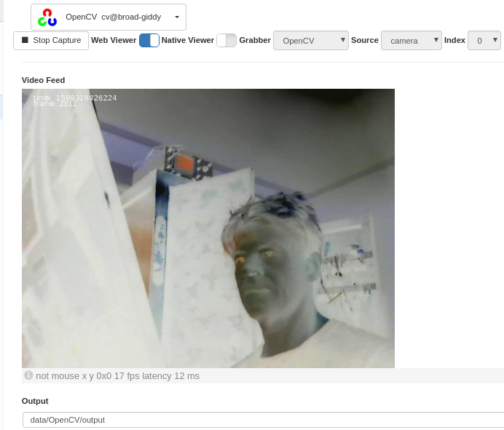This screenshot has height=430, width=504.
Task: Click the Stop Capture button
Action: point(51,41)
